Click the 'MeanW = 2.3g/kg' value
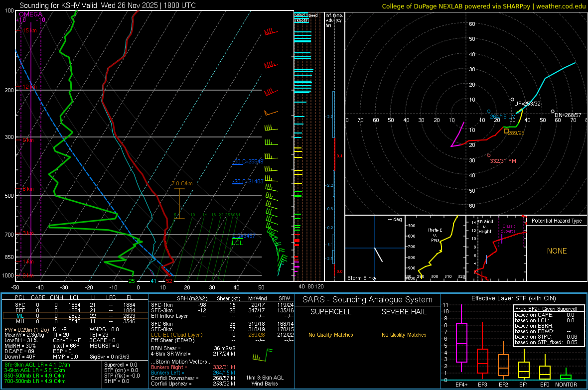The image size is (588, 390). tap(24, 335)
